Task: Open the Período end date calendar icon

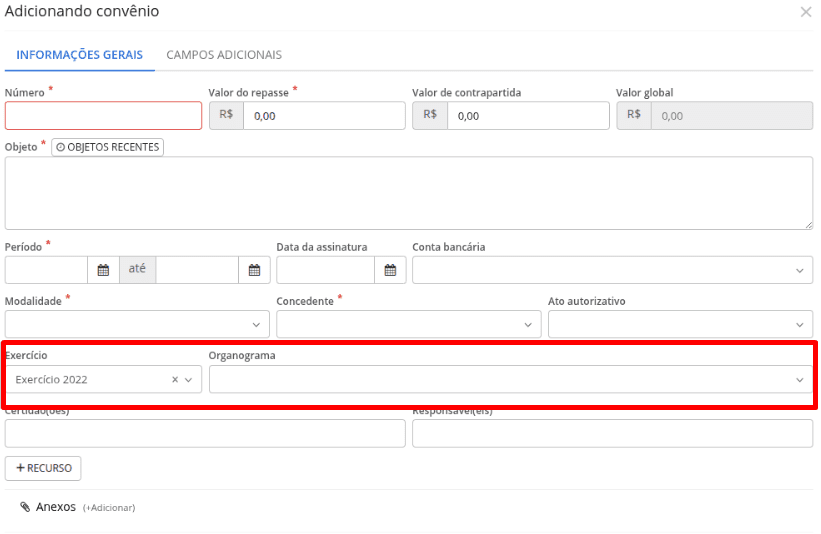Action: [x=254, y=270]
